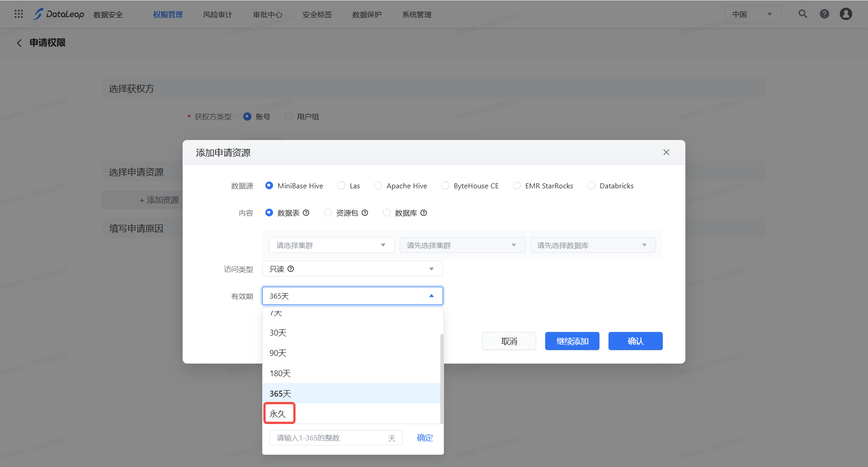Image resolution: width=868 pixels, height=467 pixels.
Task: Select 永久 from the validity list
Action: tap(278, 413)
